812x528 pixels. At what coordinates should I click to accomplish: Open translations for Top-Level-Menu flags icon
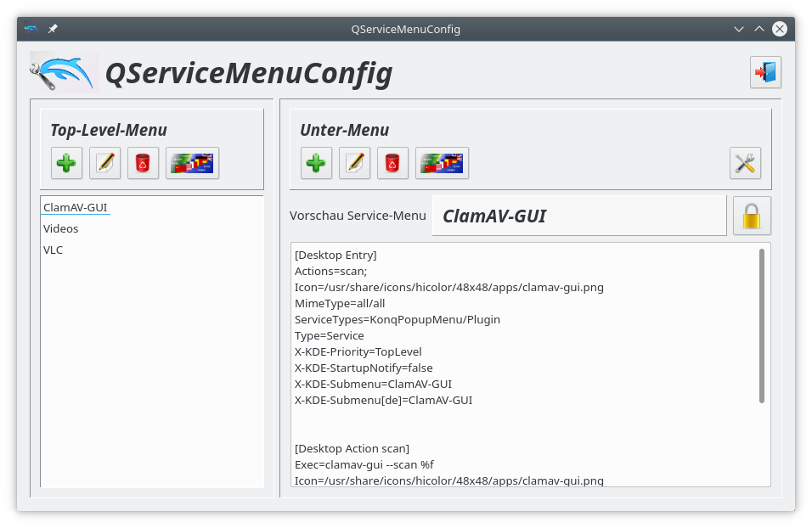192,163
